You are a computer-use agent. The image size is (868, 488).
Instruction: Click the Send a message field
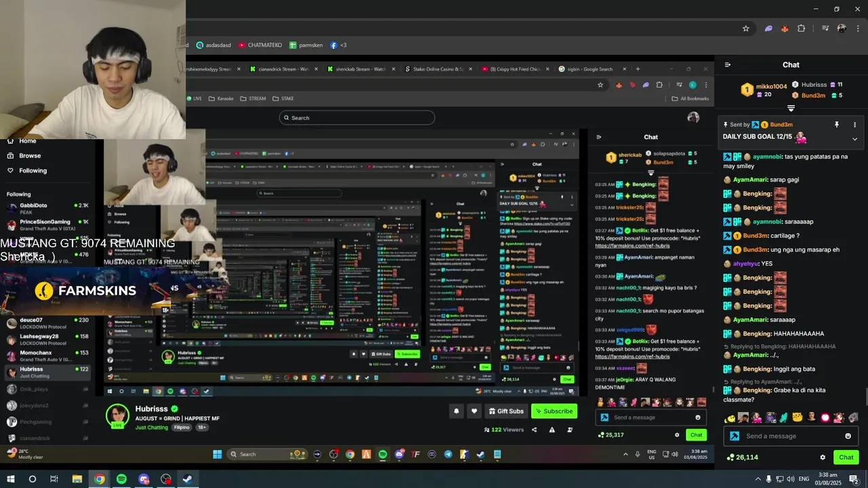[x=791, y=436]
